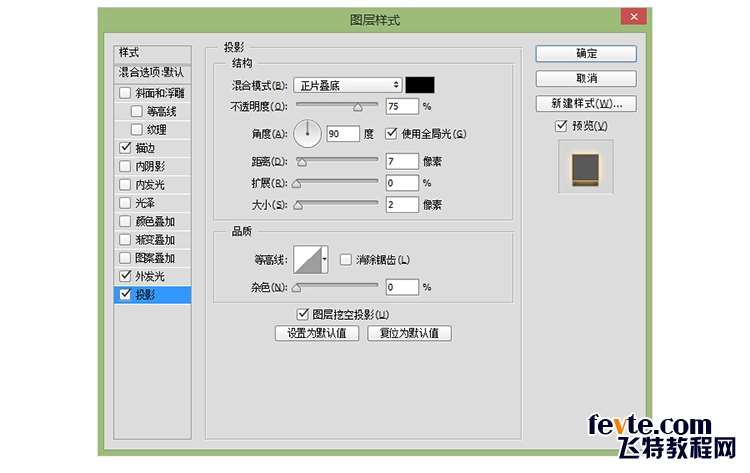The image size is (750, 473).
Task: Enable the 斜面和浮雕 checkbox
Action: pyautogui.click(x=125, y=93)
